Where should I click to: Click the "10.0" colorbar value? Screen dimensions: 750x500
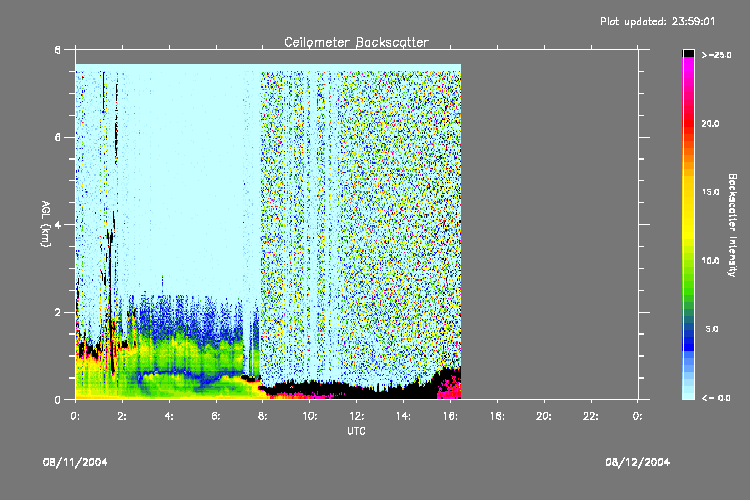pyautogui.click(x=710, y=260)
